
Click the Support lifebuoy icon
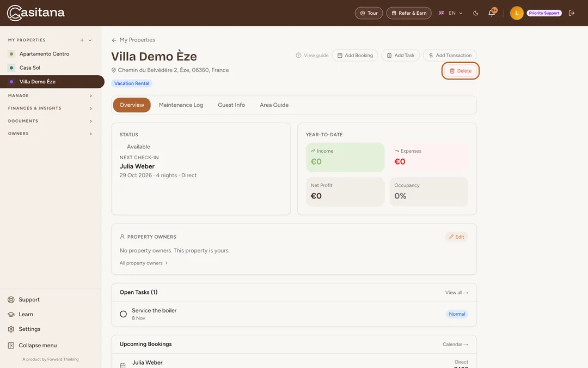[x=11, y=300]
